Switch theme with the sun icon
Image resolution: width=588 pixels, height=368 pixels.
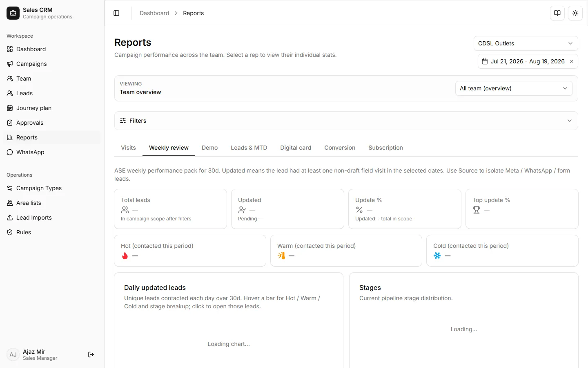(575, 13)
